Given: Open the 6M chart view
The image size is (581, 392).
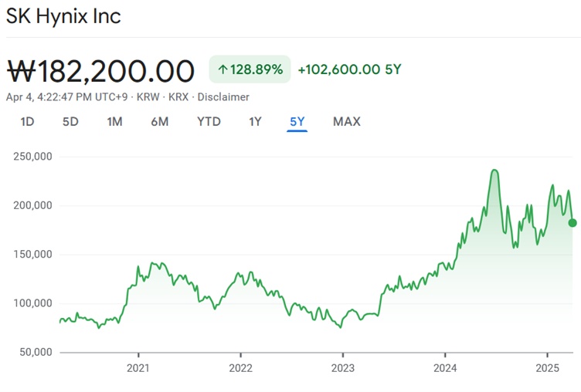Looking at the screenshot, I should pos(160,122).
